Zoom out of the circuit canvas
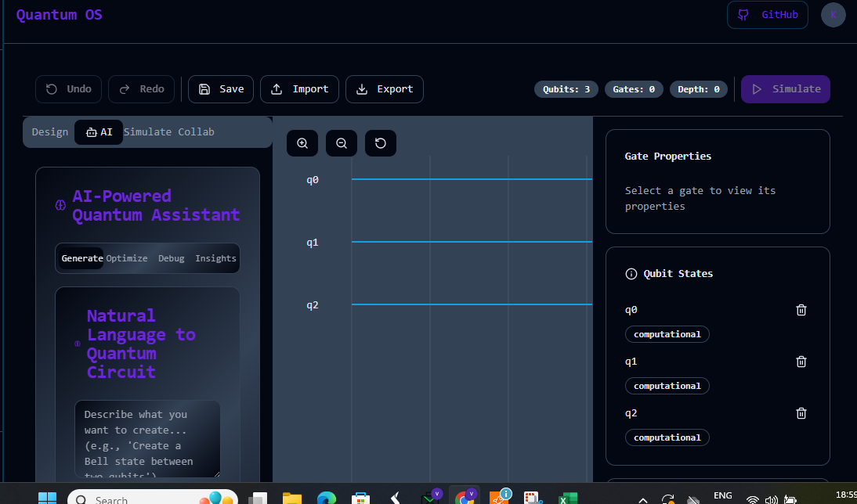 pyautogui.click(x=342, y=143)
